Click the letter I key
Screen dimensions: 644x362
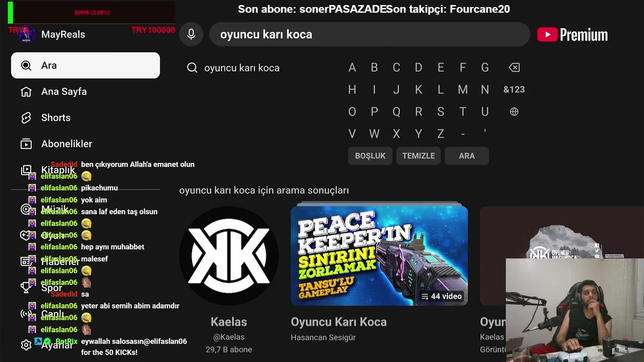(374, 89)
